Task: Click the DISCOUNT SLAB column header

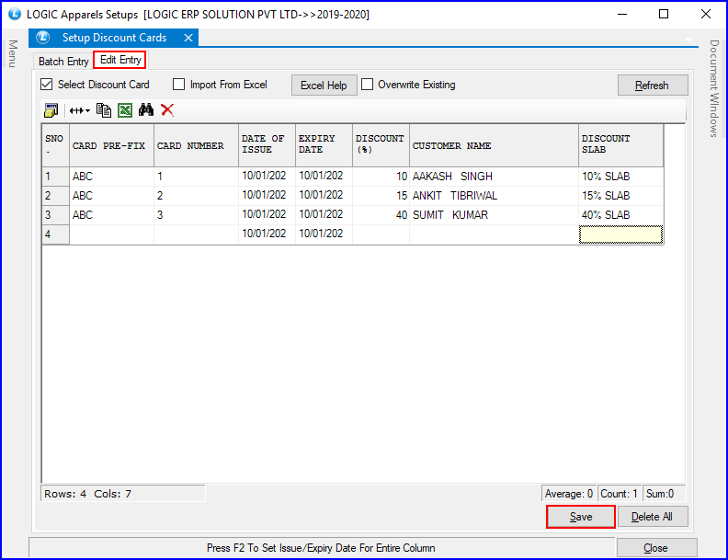Action: tap(620, 145)
